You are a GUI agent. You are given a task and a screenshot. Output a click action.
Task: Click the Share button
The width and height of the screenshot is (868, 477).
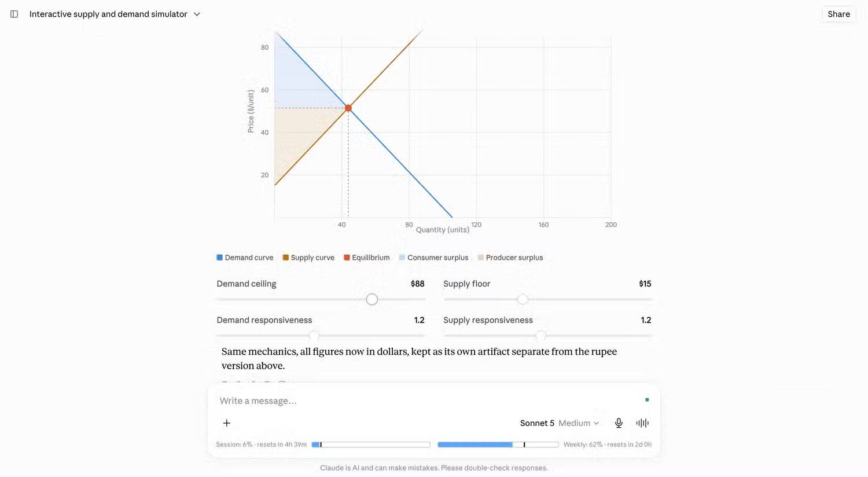coord(838,14)
